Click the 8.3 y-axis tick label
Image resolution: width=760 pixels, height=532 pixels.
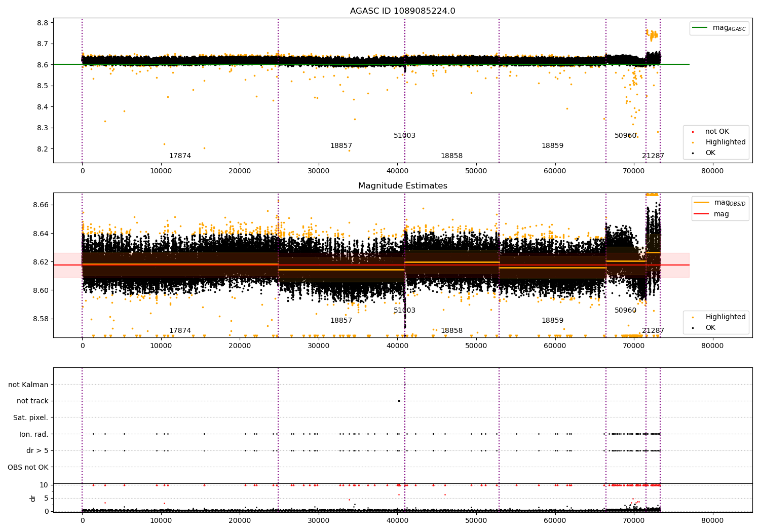(43, 128)
